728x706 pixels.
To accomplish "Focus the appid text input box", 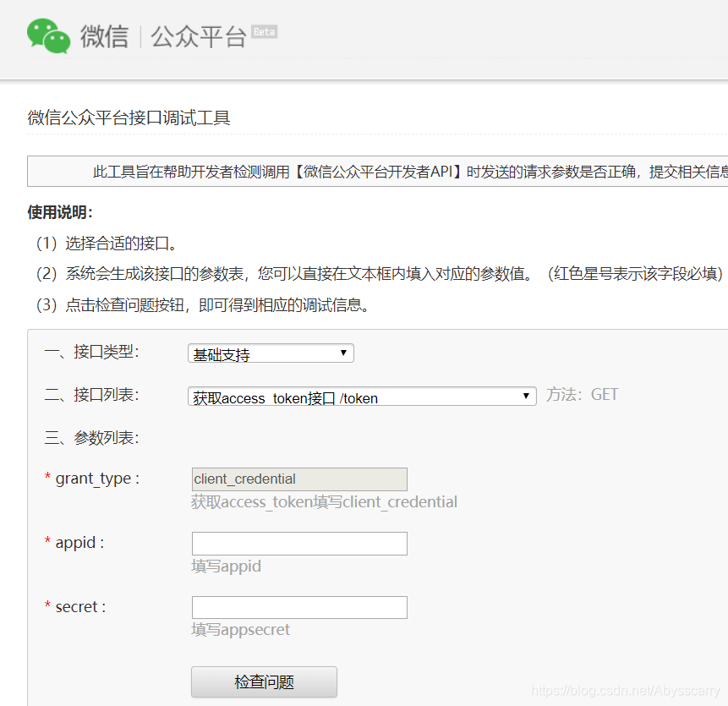I will click(x=299, y=544).
